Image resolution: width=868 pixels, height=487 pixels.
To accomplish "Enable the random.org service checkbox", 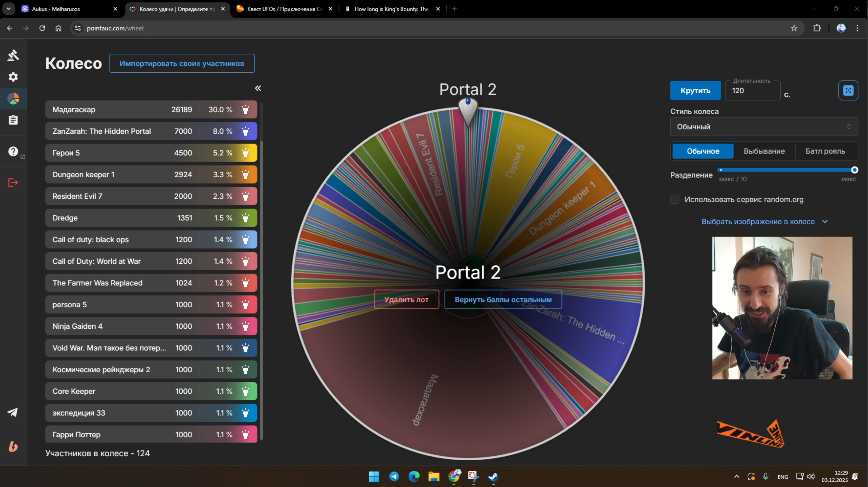I will coord(675,199).
